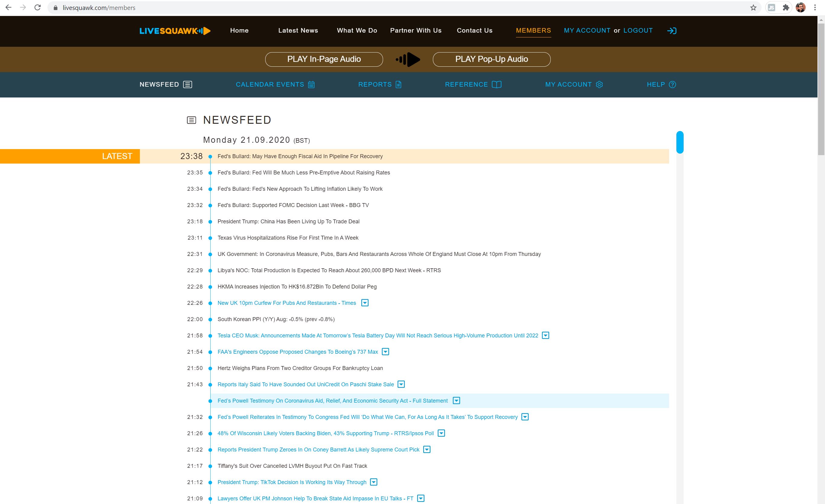This screenshot has height=504, width=825.
Task: Click the HKMA Increases Injection headline
Action: click(x=297, y=287)
